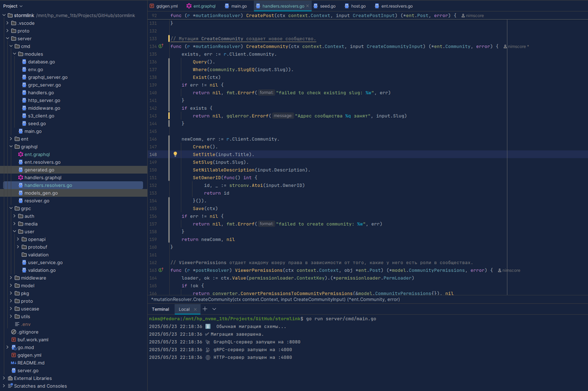Expand the middleware folder
Screen dimensions: 588x391
point(11,278)
